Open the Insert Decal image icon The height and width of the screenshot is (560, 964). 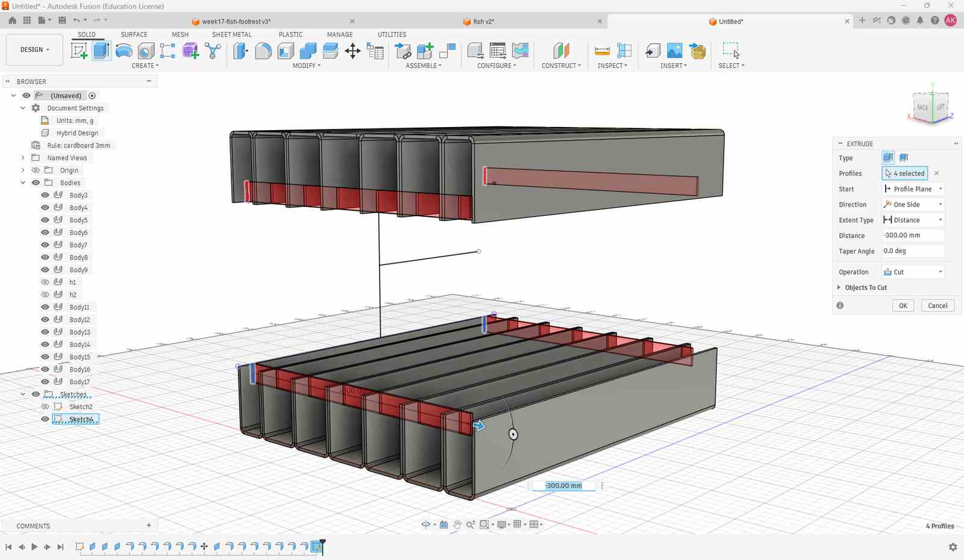[x=675, y=51]
